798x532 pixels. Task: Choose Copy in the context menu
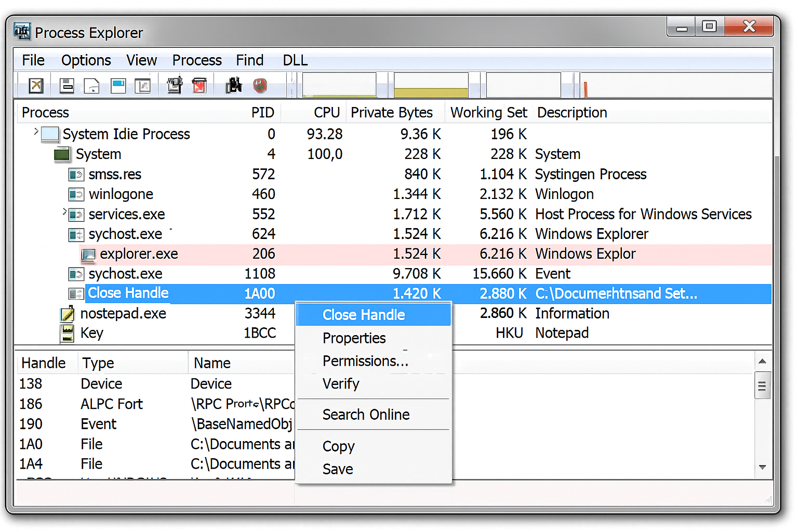373,446
